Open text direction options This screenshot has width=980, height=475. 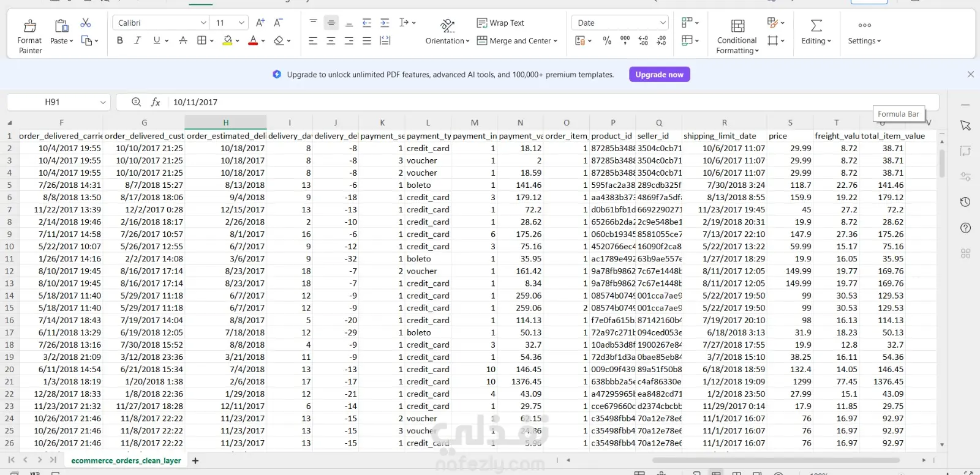point(407,23)
